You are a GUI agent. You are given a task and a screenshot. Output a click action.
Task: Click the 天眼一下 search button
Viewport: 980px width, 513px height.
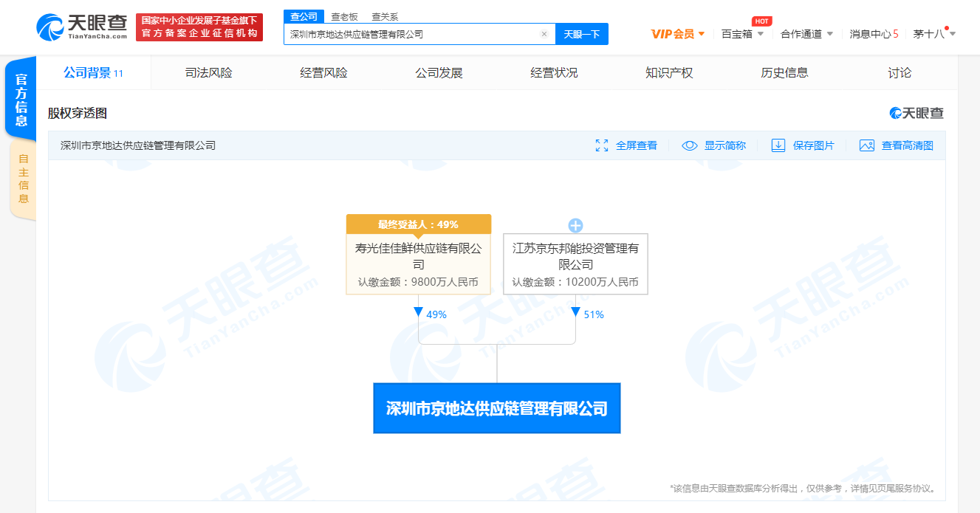click(x=580, y=34)
